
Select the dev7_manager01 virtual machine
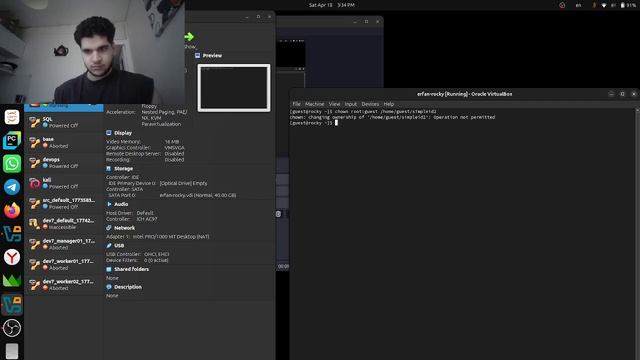(64, 244)
